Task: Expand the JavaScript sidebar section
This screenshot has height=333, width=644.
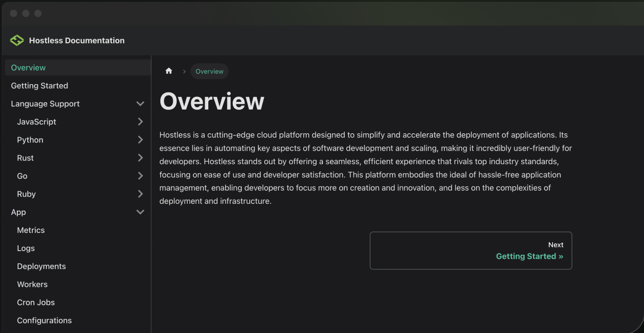Action: (141, 121)
